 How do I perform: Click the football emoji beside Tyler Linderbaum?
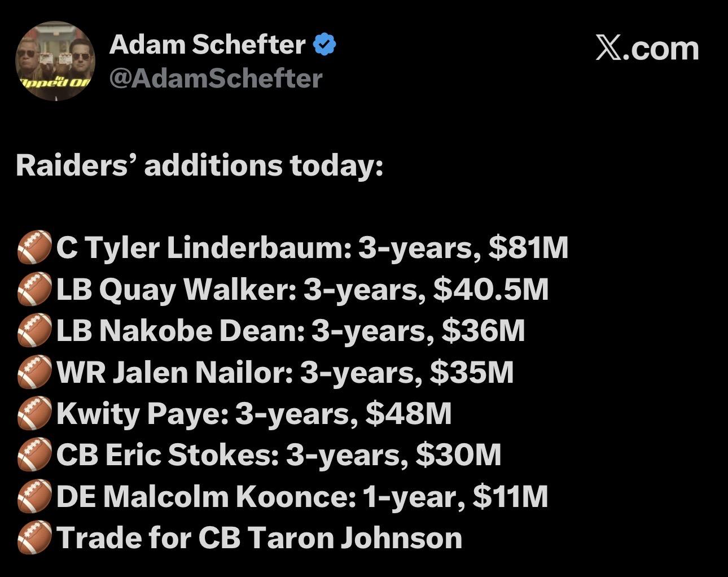[34, 249]
